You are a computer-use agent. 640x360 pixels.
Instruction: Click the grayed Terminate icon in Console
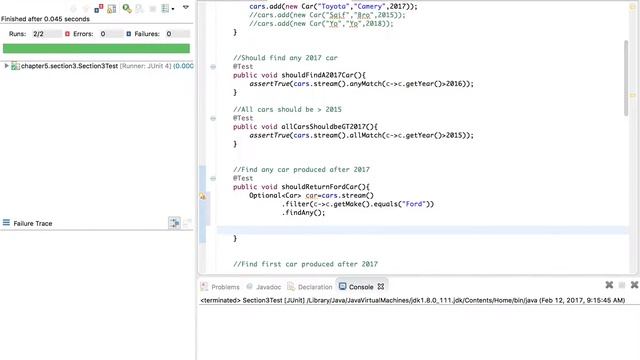[622, 285]
